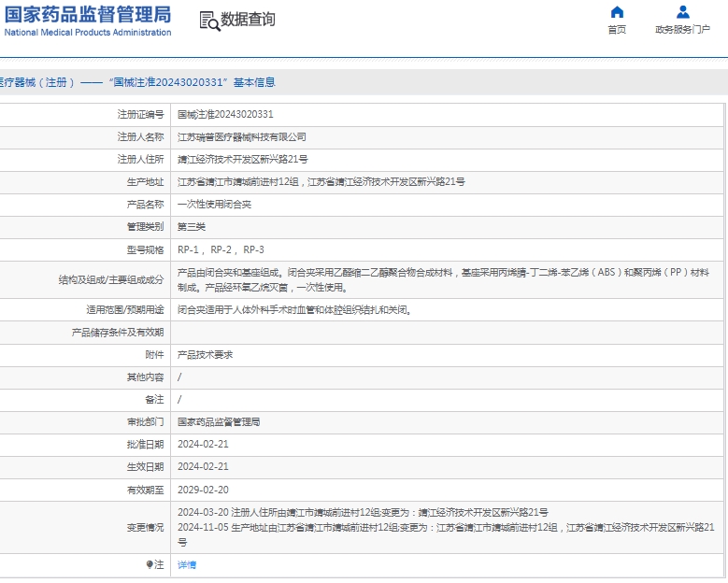The image size is (728, 583).
Task: Click the 2024-11-05 change record line
Action: pyautogui.click(x=446, y=534)
